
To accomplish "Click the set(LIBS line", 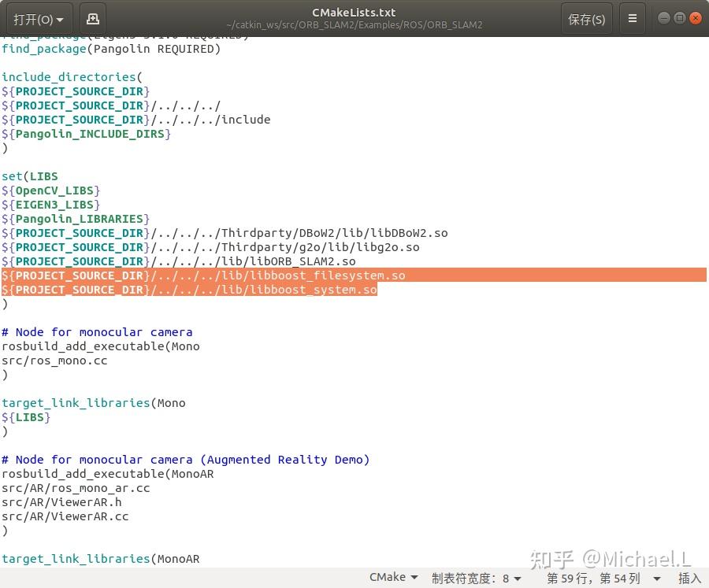I will [30, 176].
